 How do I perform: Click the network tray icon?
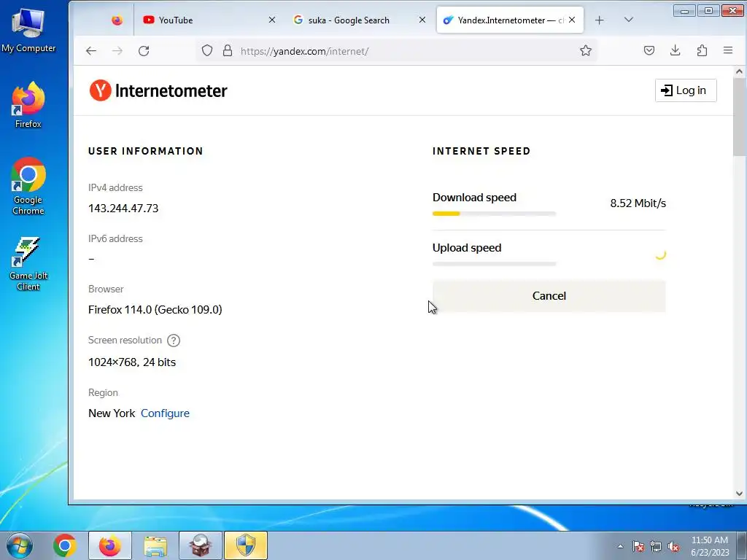coord(656,546)
